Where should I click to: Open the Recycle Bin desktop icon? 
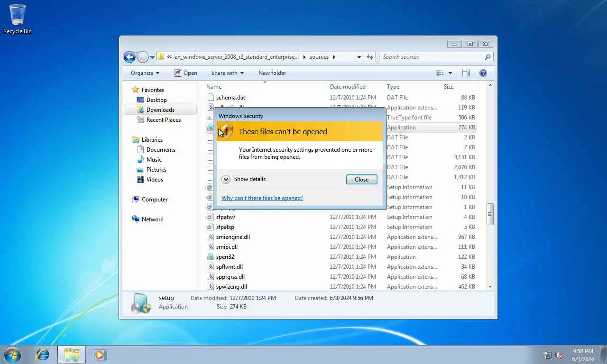[x=18, y=19]
